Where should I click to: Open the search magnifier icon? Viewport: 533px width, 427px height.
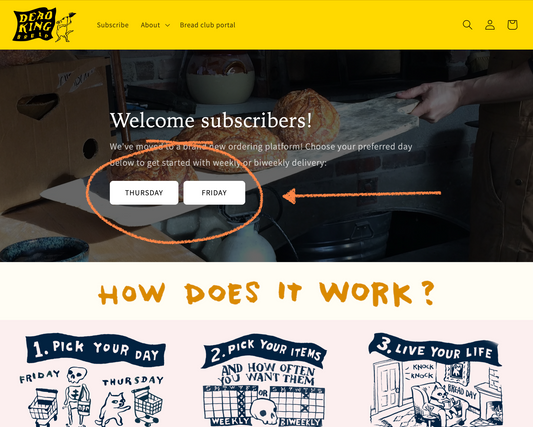coord(467,25)
